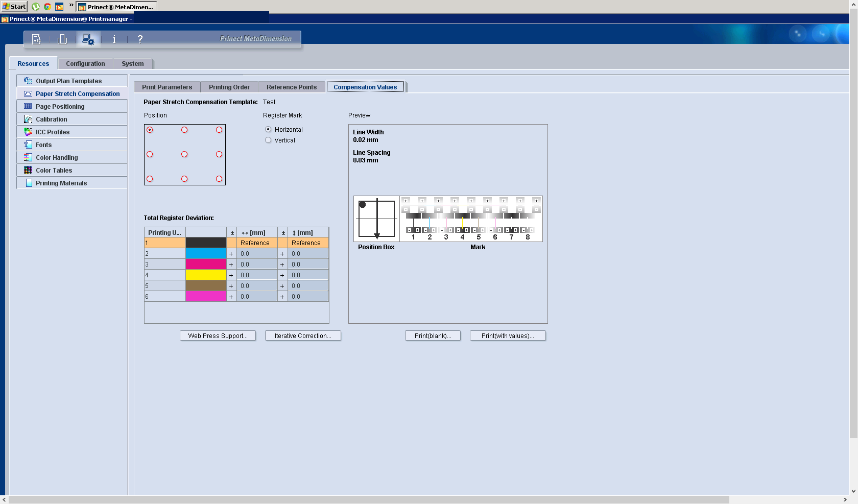The height and width of the screenshot is (504, 858).
Task: Select the cyan color swatch in row 2
Action: [206, 254]
